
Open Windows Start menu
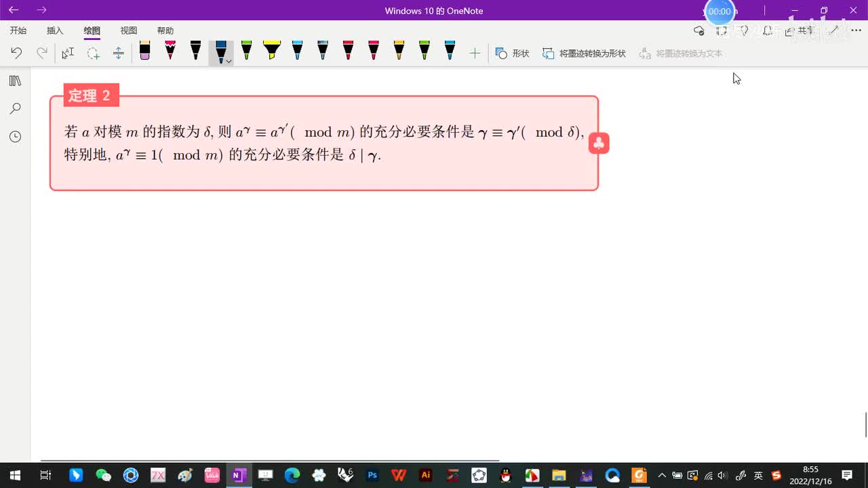pos(15,476)
